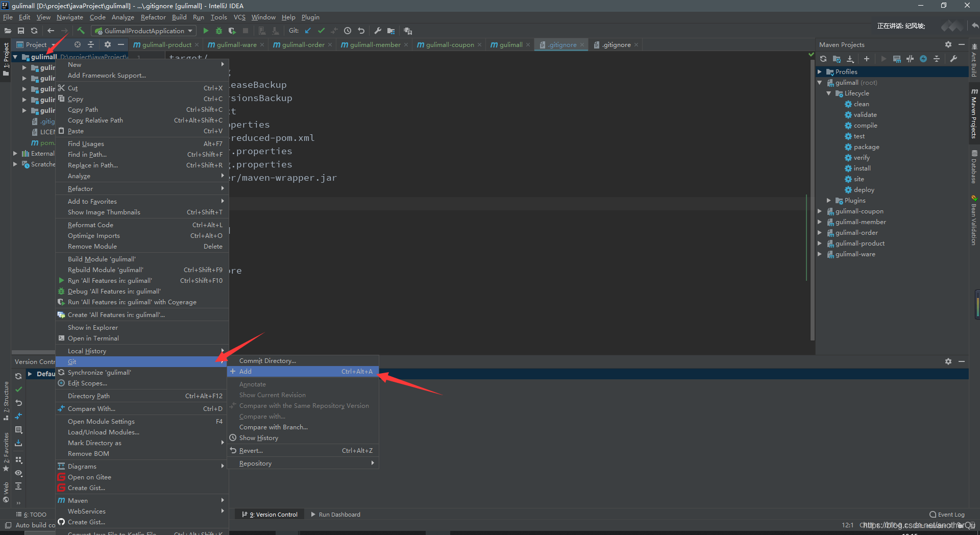Collapse the Lifecycle node

click(x=829, y=93)
